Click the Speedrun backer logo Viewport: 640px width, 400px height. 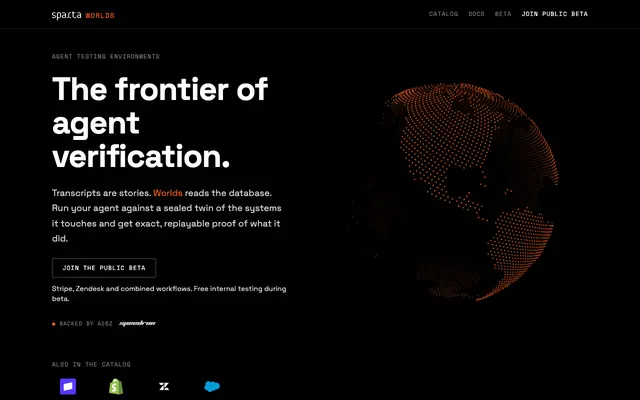[x=137, y=323]
